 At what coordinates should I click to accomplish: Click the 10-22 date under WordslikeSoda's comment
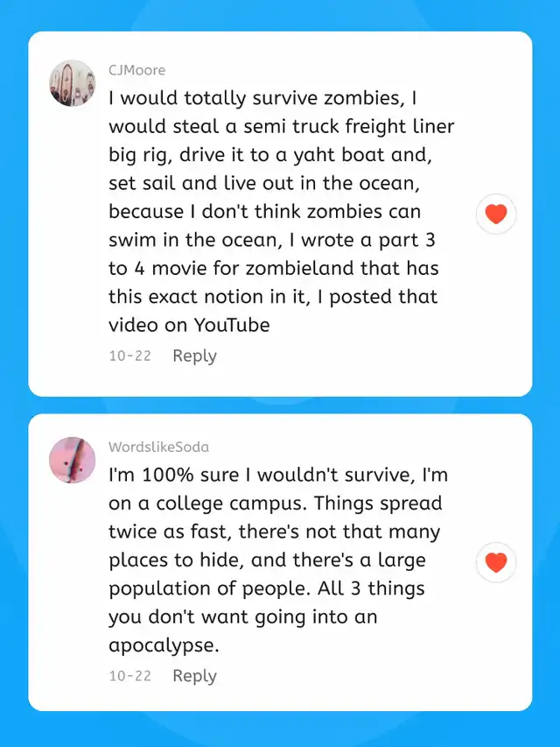coord(129,676)
